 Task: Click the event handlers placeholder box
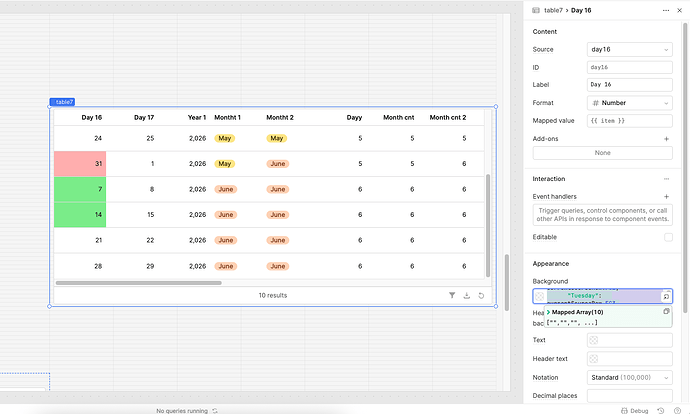click(x=602, y=215)
